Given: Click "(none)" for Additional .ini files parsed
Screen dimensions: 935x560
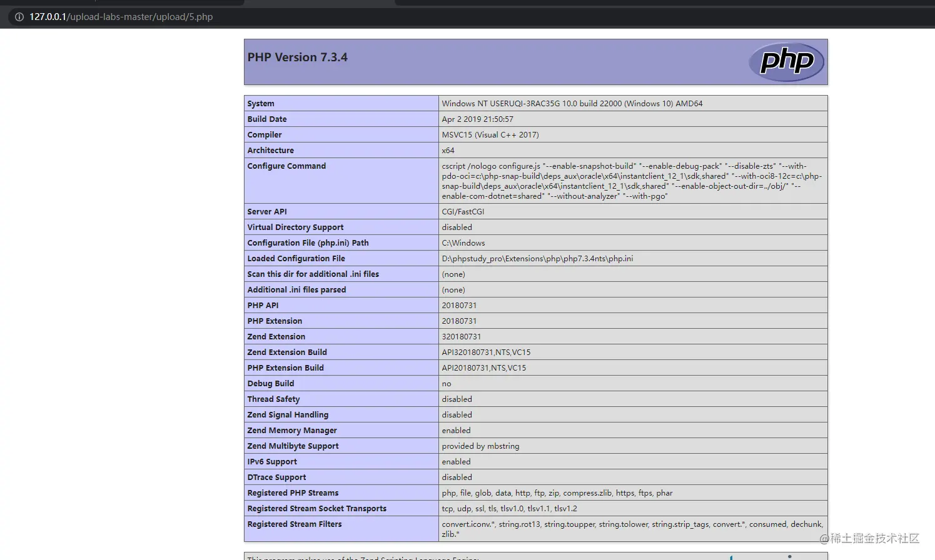Looking at the screenshot, I should click(x=453, y=290).
